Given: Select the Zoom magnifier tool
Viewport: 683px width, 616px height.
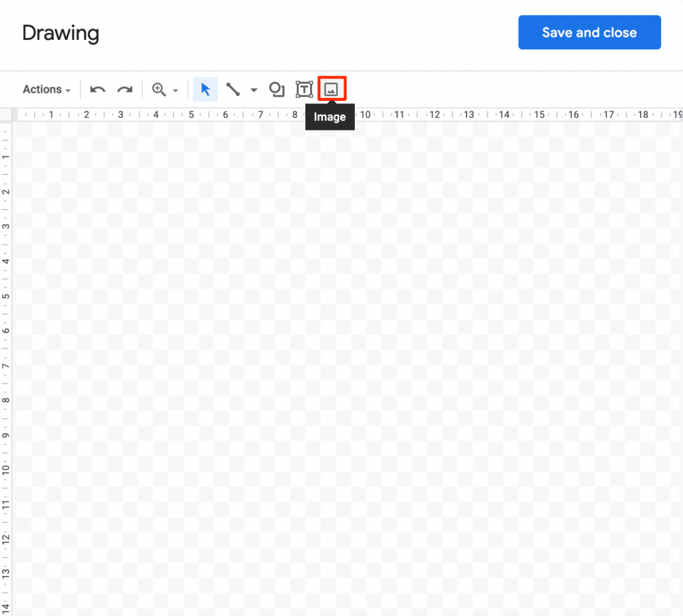Looking at the screenshot, I should (160, 89).
